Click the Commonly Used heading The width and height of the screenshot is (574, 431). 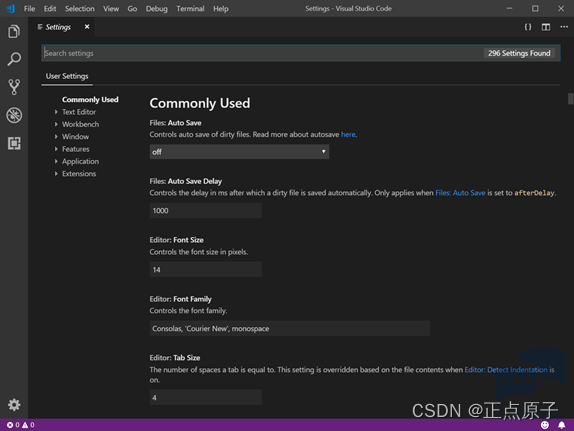(x=200, y=103)
